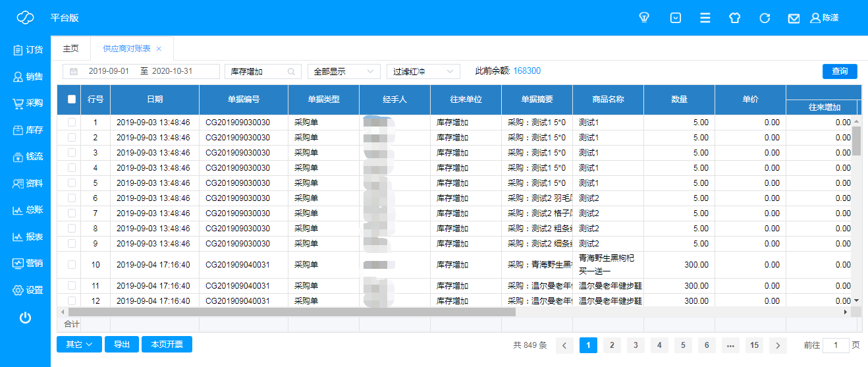The image size is (868, 367).
Task: Expand the 全部显示 dropdown
Action: [344, 72]
